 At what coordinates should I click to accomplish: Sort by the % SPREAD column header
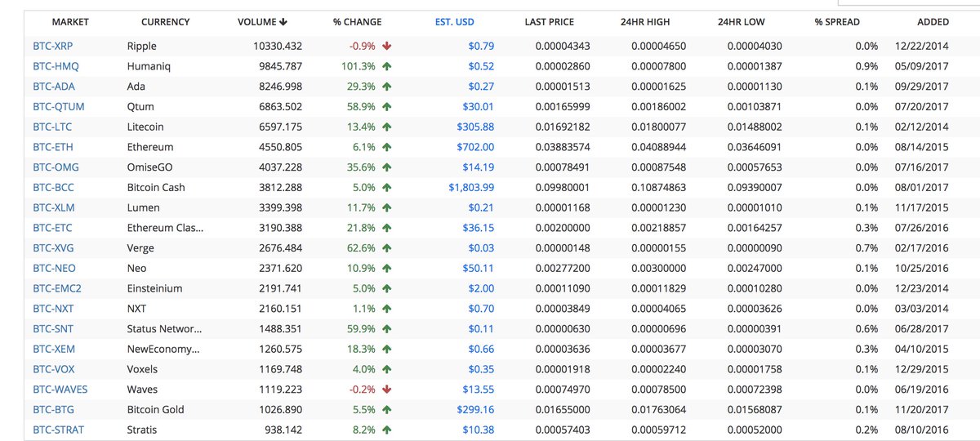pos(837,22)
